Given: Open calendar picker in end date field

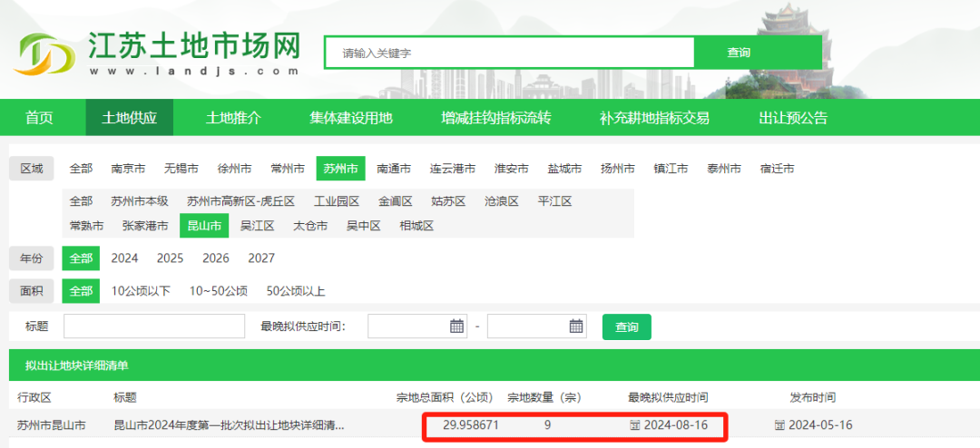Looking at the screenshot, I should (575, 326).
